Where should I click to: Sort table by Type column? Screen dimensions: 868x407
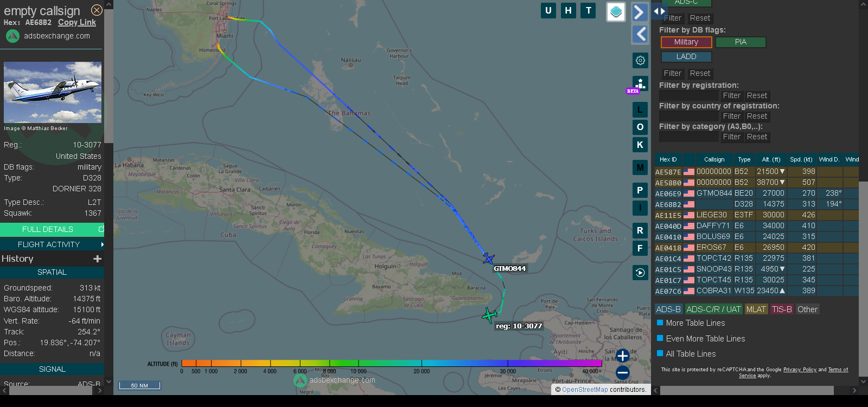point(744,159)
